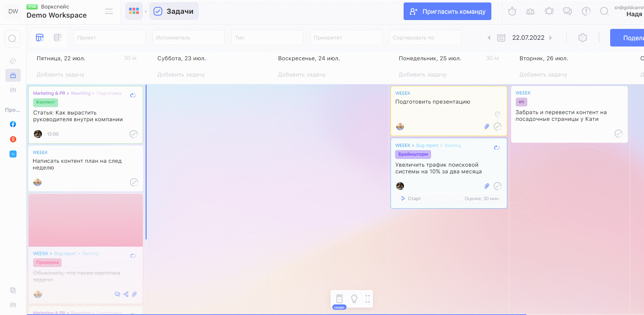
Task: Check off 'Забрать и перевести контент' task
Action: [618, 134]
